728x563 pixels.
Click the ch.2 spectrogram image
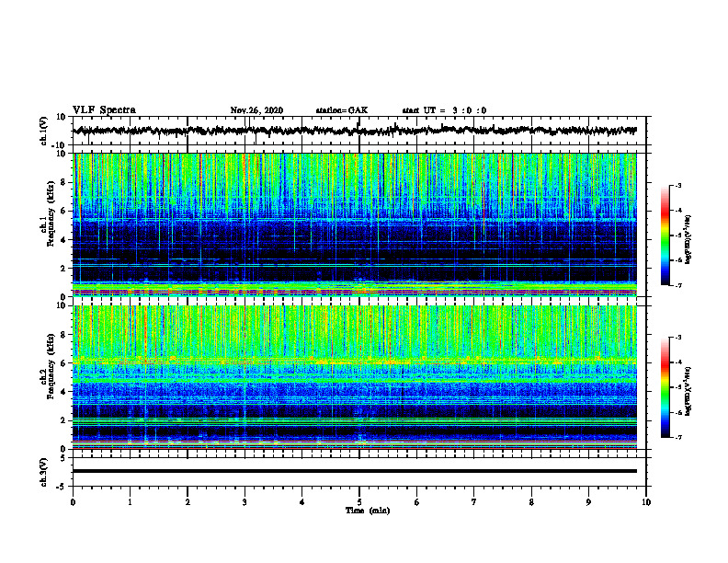(355, 377)
